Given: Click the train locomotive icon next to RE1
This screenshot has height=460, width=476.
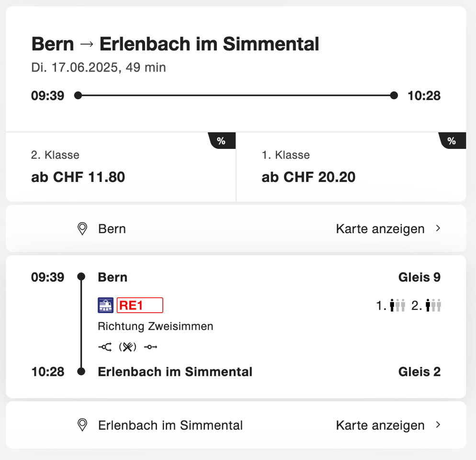Looking at the screenshot, I should click(105, 305).
